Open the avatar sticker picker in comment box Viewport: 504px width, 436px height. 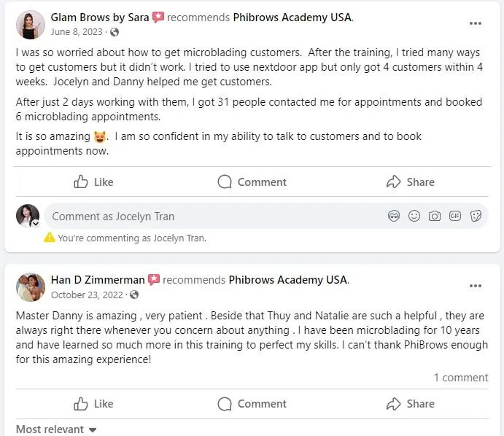394,216
